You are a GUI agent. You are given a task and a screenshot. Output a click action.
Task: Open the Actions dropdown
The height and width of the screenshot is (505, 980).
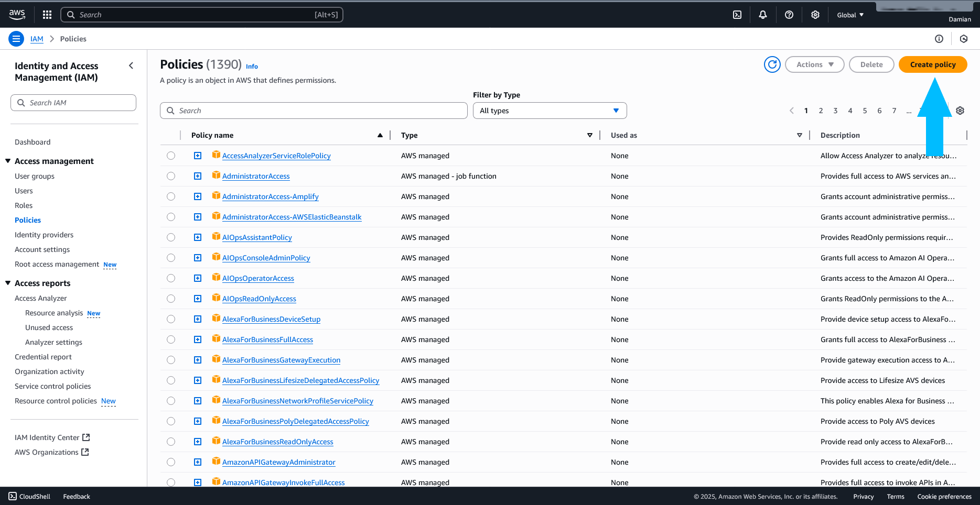click(814, 64)
